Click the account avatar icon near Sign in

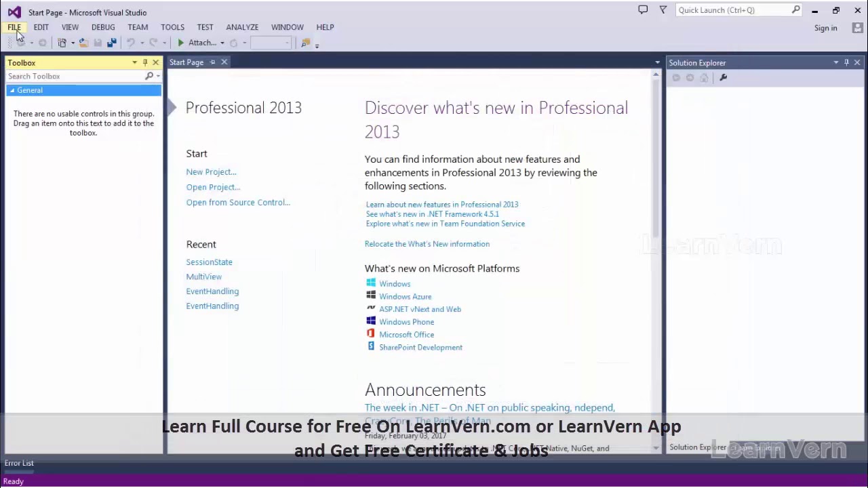pos(858,28)
